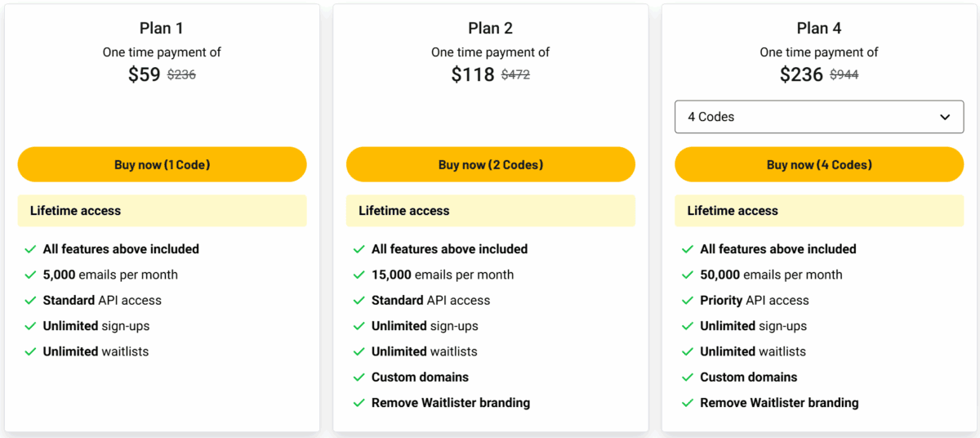Expand the dropdown chevron in Plan 4
The image size is (980, 438).
(945, 117)
